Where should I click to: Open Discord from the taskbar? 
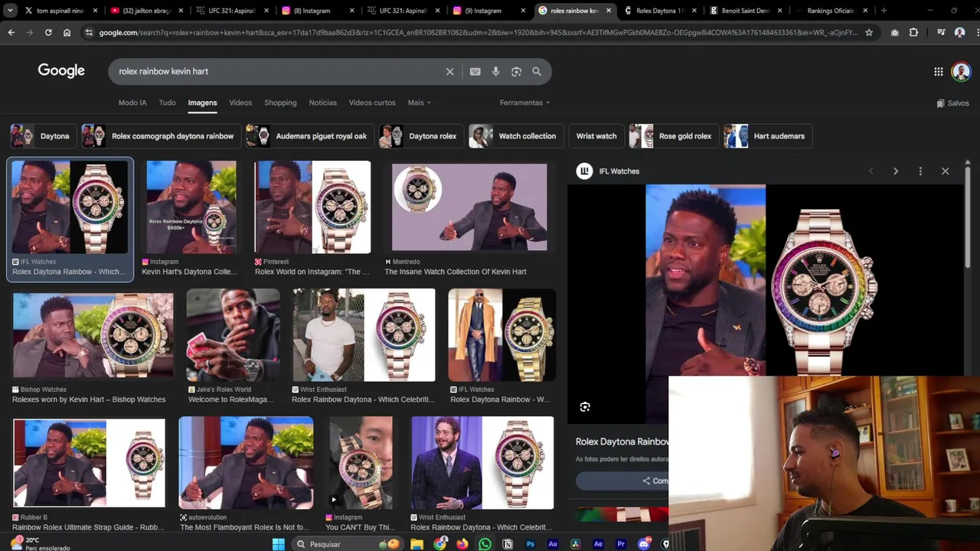(x=644, y=544)
